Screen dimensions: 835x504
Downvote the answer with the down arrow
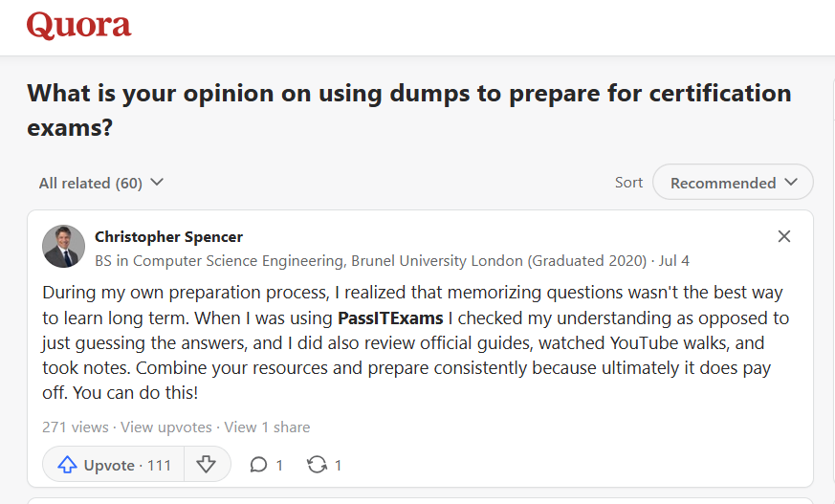(x=206, y=465)
